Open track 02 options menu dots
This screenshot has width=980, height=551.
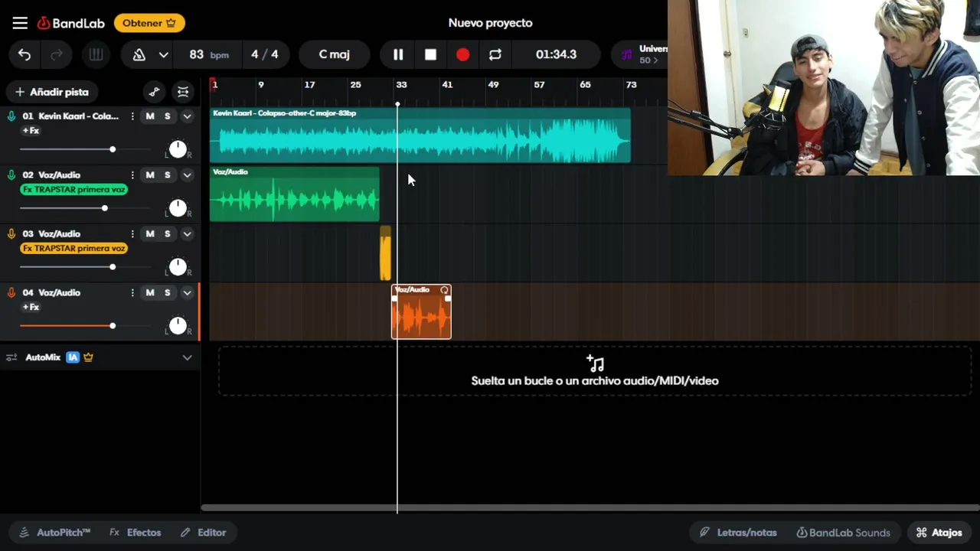pos(132,175)
